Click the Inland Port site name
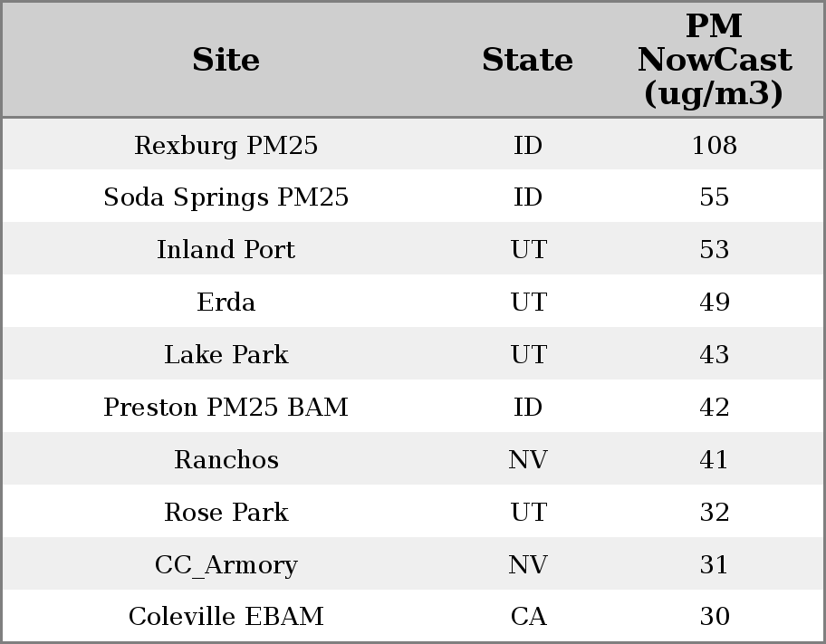The image size is (826, 644). pyautogui.click(x=226, y=250)
